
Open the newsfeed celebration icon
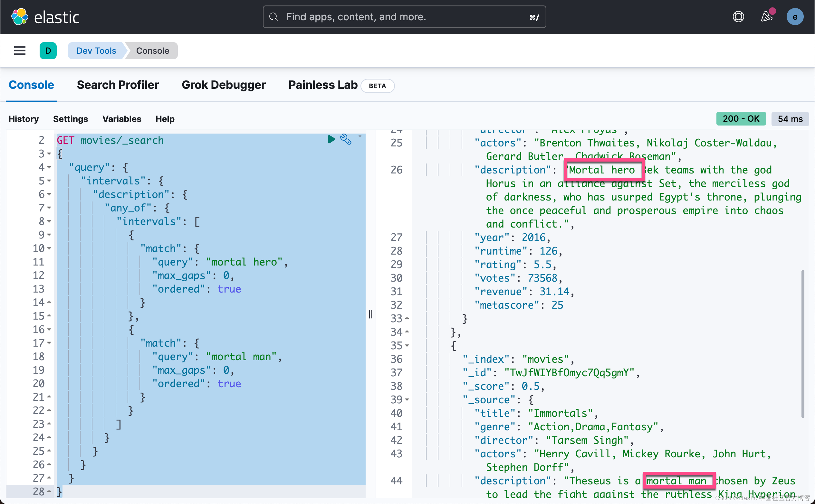767,17
